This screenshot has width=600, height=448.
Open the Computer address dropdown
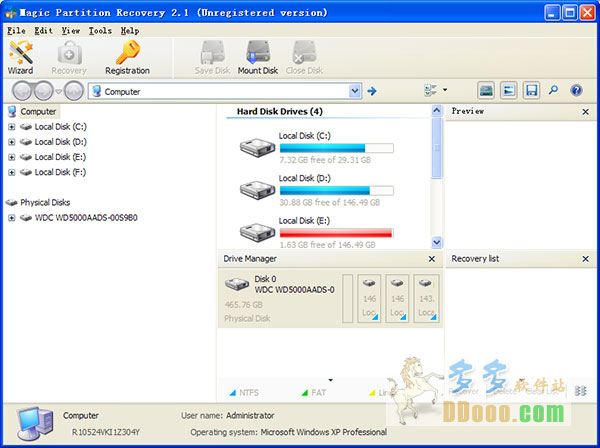pos(355,91)
